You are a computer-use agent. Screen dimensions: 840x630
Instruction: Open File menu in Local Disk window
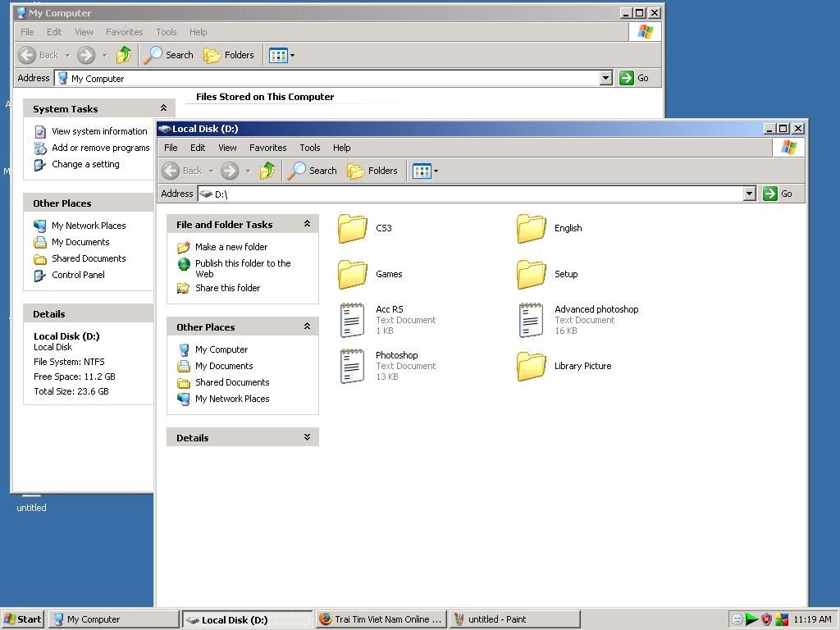(171, 148)
